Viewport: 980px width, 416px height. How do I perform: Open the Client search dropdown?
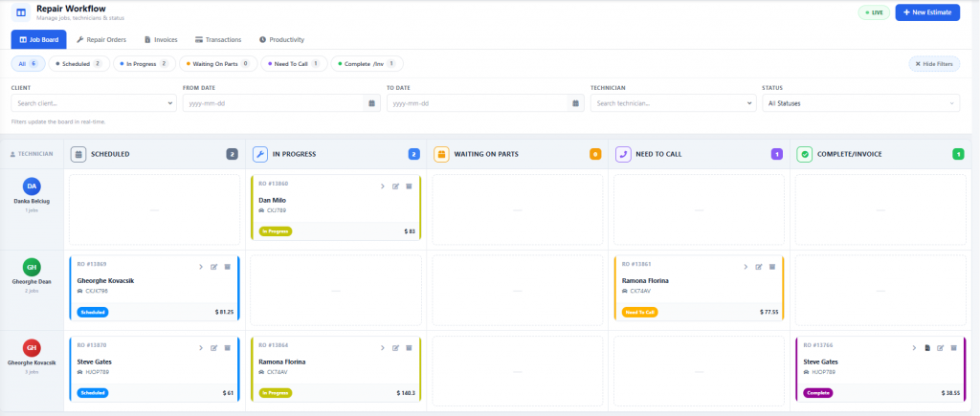92,103
